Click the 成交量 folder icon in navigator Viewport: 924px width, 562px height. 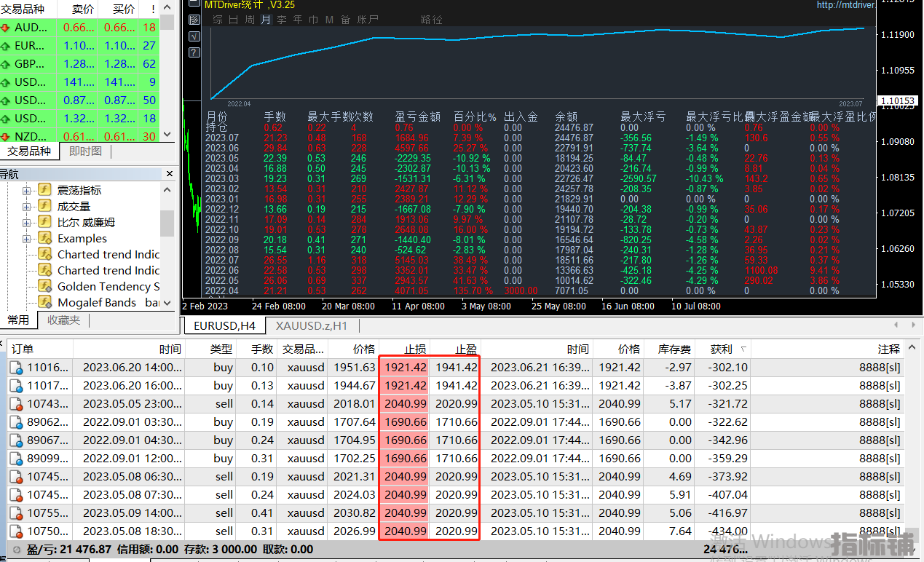(x=44, y=206)
